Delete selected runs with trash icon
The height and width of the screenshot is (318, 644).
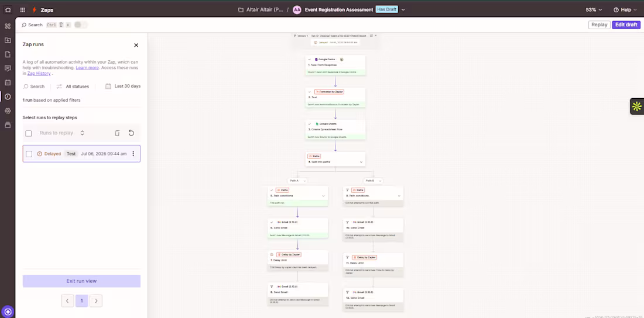pos(117,133)
